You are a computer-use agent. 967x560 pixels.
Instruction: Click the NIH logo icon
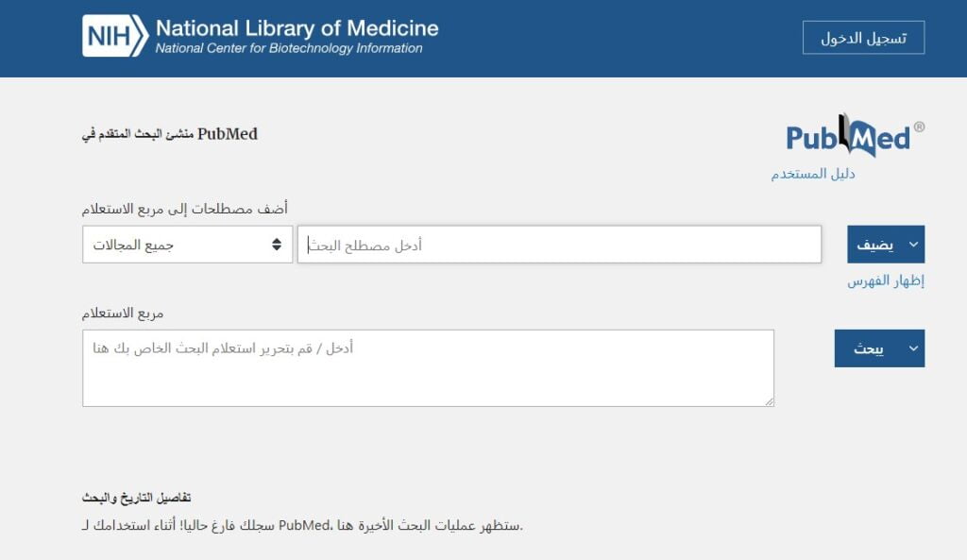[114, 36]
